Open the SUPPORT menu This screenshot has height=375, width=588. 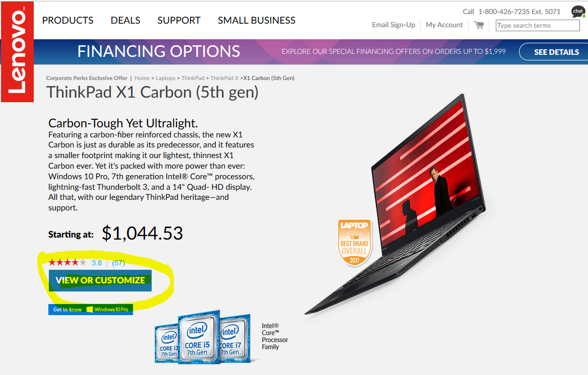179,20
